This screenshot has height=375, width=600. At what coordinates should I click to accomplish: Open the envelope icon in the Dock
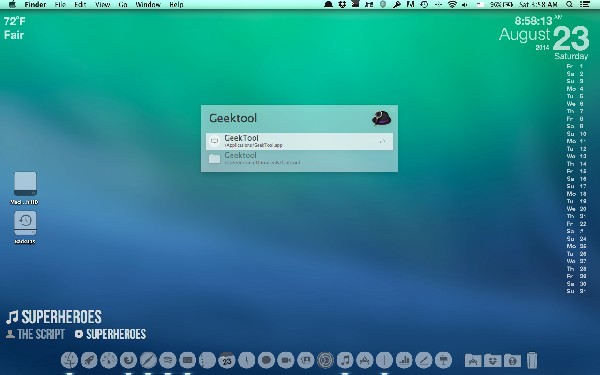[188, 360]
